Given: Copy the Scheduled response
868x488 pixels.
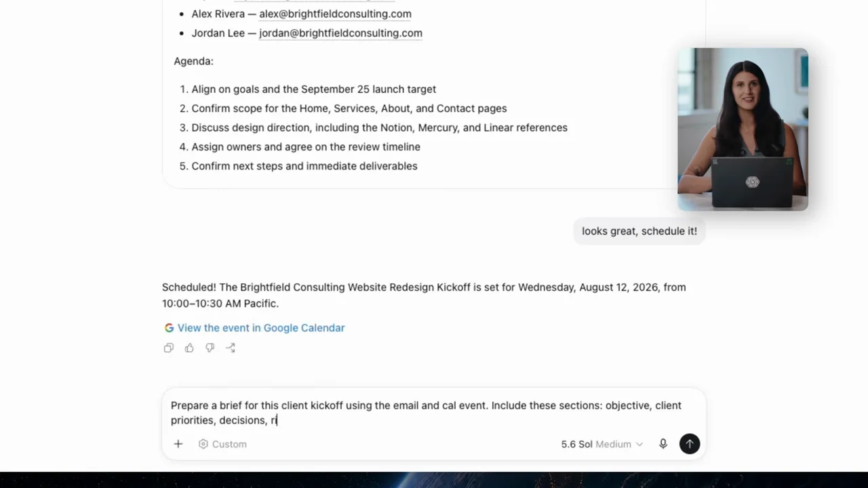Looking at the screenshot, I should [169, 348].
